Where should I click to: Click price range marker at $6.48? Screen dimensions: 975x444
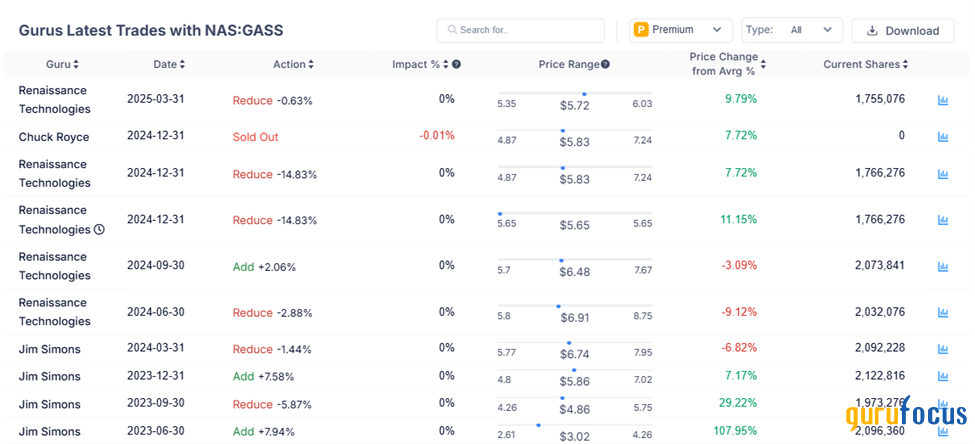click(561, 260)
